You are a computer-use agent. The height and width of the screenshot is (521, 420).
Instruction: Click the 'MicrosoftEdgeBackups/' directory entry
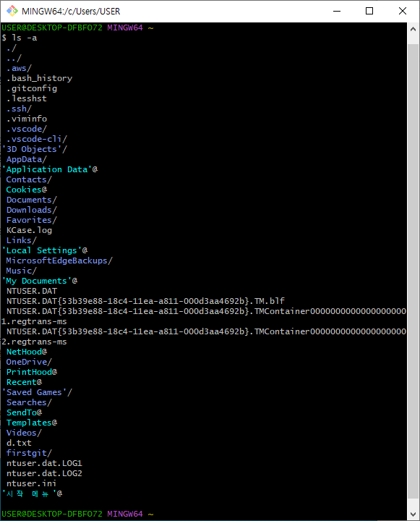[59, 260]
